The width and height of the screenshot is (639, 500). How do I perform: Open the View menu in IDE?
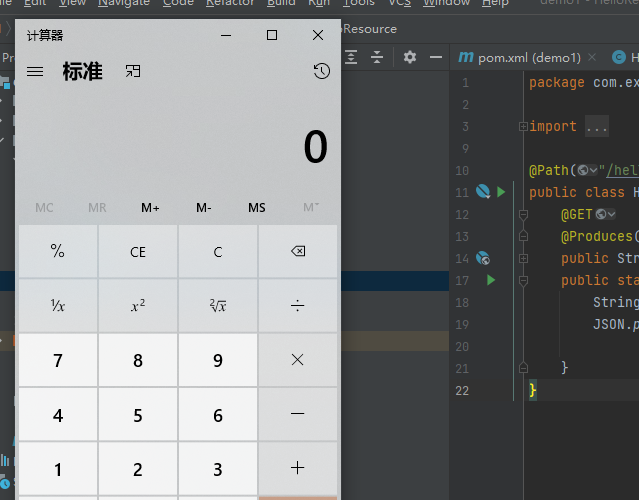(x=73, y=3)
